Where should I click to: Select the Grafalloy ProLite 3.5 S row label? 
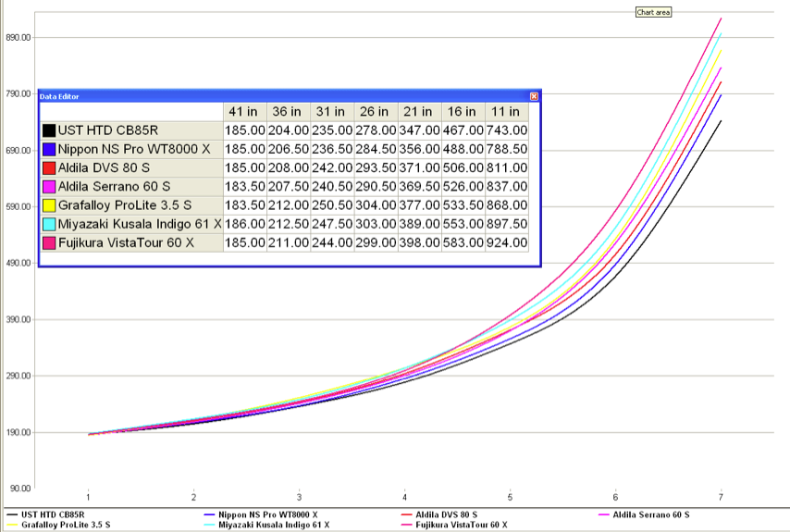tap(131, 205)
